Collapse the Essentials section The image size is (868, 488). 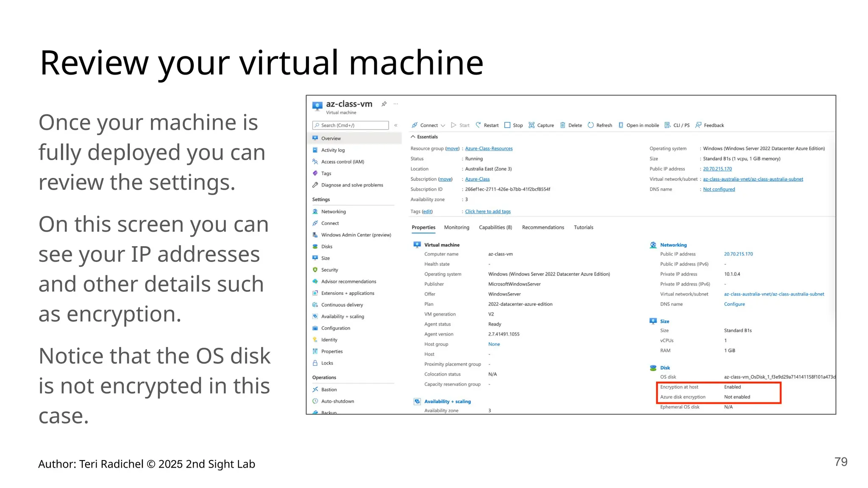click(x=424, y=137)
